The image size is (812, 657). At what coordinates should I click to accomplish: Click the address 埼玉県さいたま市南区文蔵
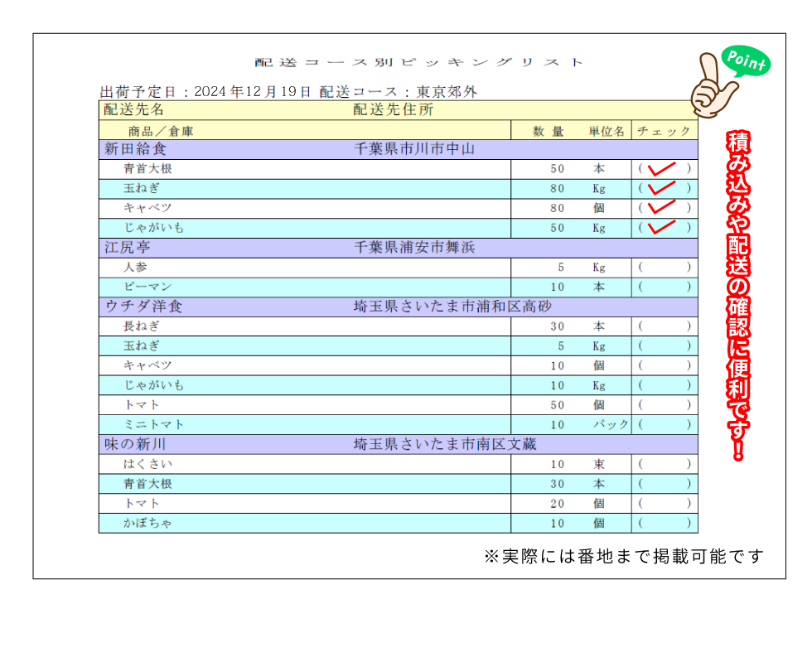pos(445,444)
